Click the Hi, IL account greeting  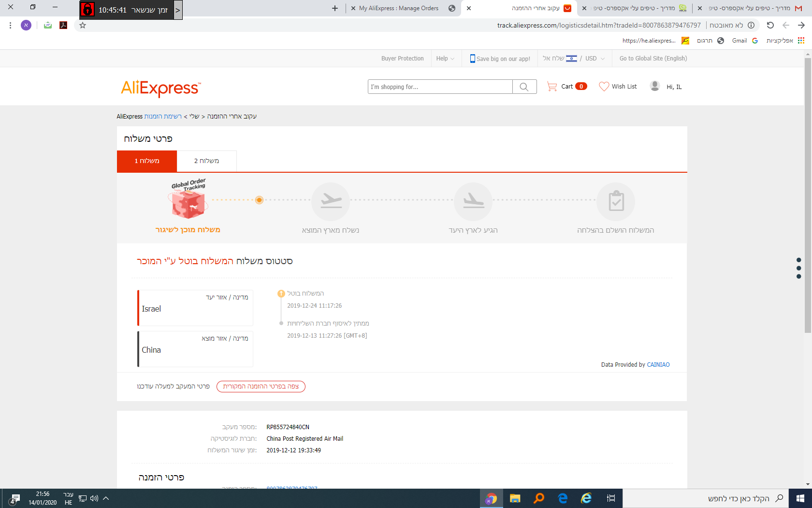tap(674, 87)
